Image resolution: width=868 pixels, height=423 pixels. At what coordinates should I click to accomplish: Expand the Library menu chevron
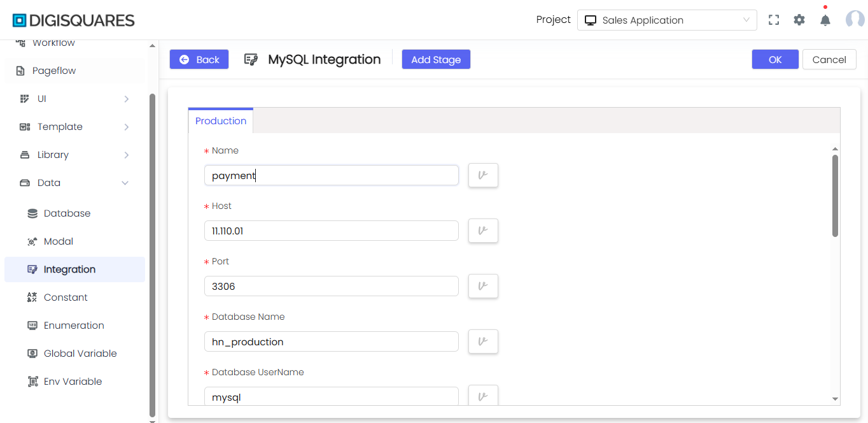click(x=127, y=155)
